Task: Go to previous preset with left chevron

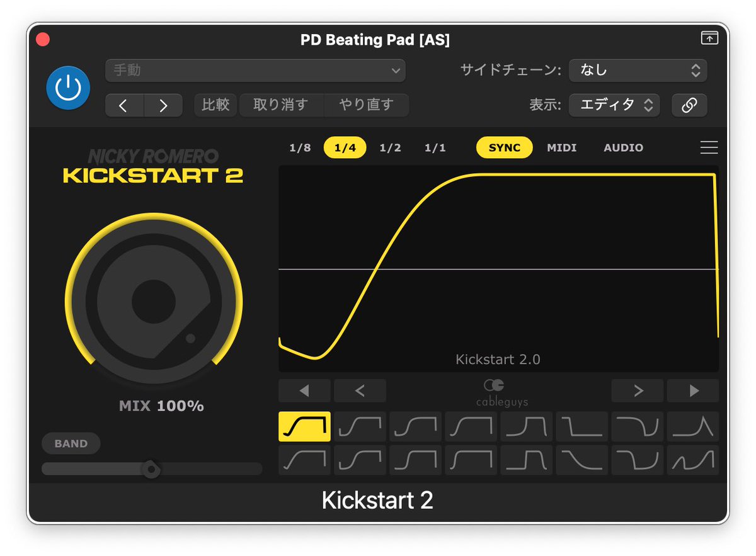Action: click(x=124, y=106)
